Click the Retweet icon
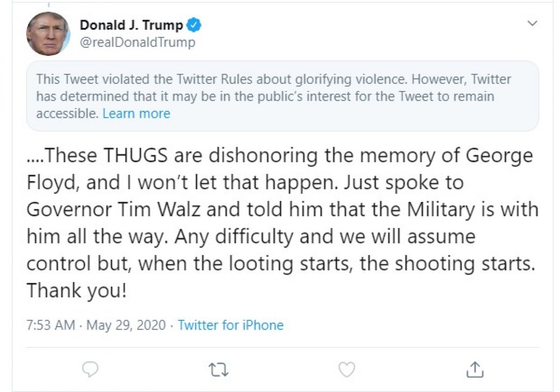This screenshot has height=392, width=560. coord(218,370)
